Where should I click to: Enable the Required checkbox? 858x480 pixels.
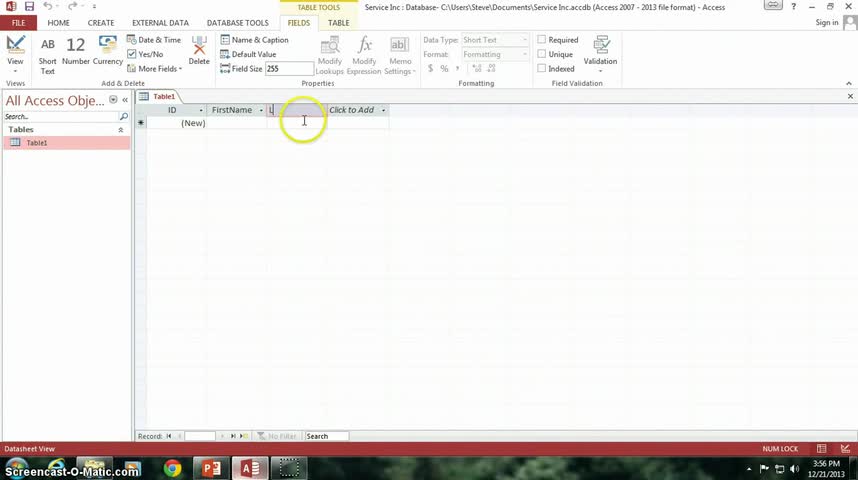pos(542,39)
